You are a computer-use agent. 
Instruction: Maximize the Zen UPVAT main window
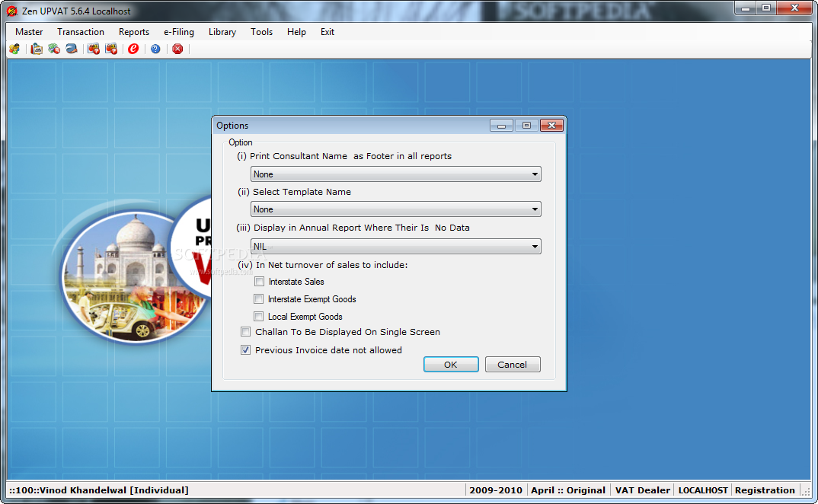[x=766, y=8]
